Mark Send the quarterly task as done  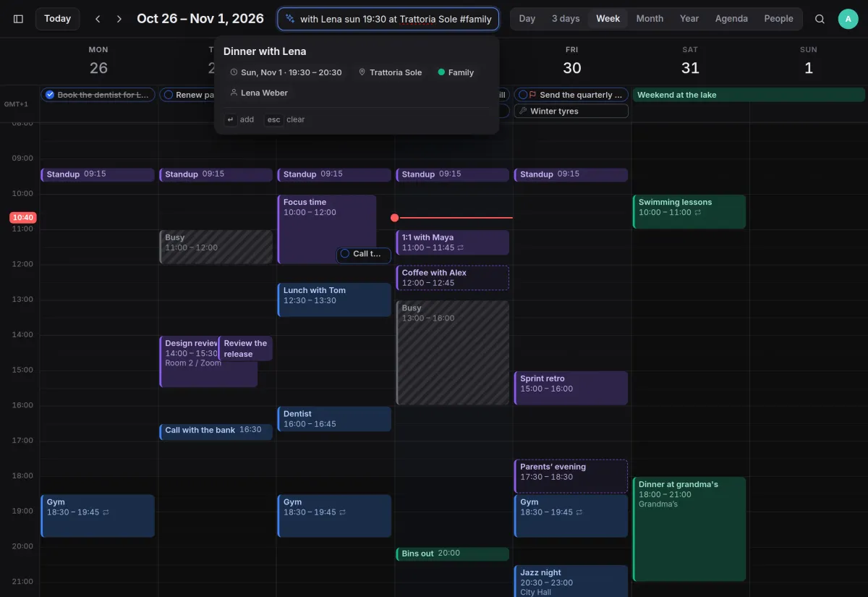tap(522, 95)
